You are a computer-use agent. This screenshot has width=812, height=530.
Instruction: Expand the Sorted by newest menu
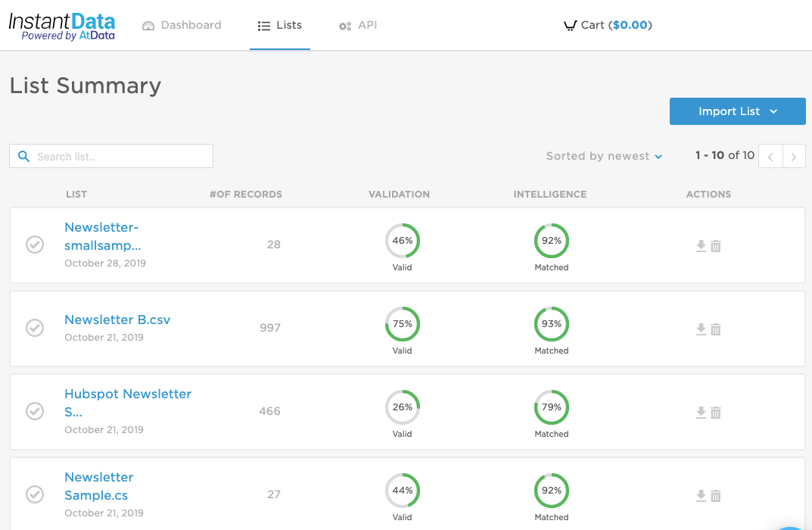click(x=604, y=156)
